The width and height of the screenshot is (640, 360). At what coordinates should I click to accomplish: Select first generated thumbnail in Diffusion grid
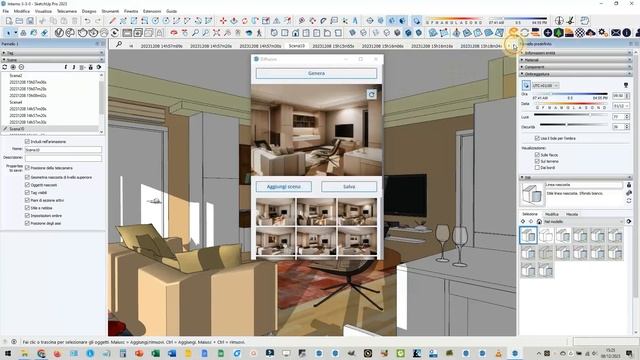point(275,212)
